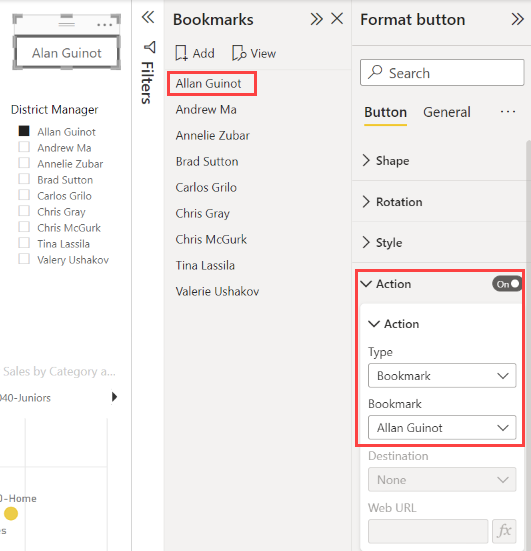Select the Valerie Ushakov bookmark
Viewport: 531px width, 551px height.
(x=217, y=292)
